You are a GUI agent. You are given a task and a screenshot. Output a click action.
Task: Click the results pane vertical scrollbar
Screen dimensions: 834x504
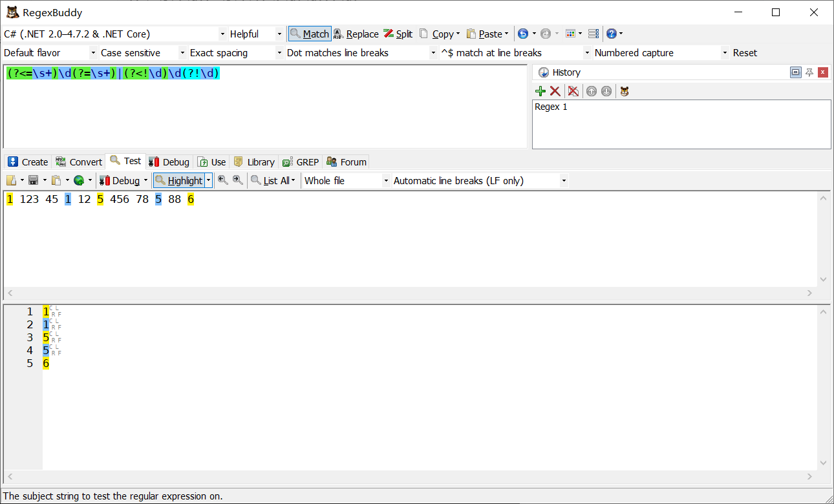(823, 387)
